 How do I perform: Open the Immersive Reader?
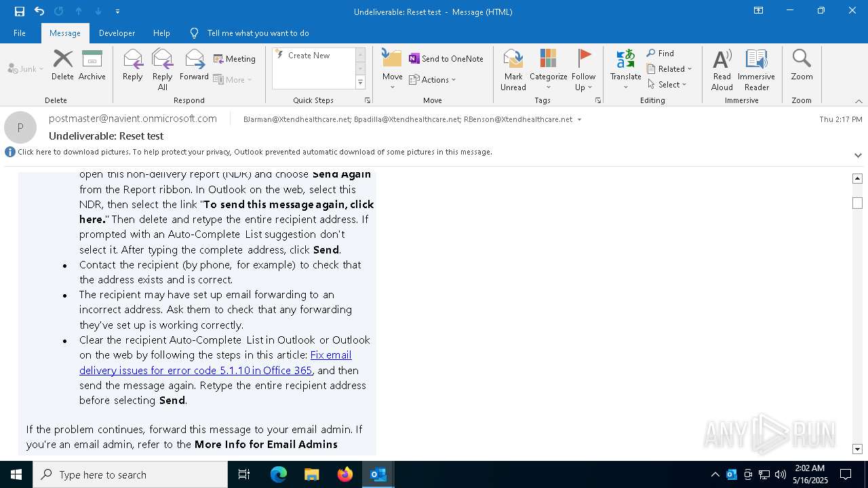pos(756,70)
